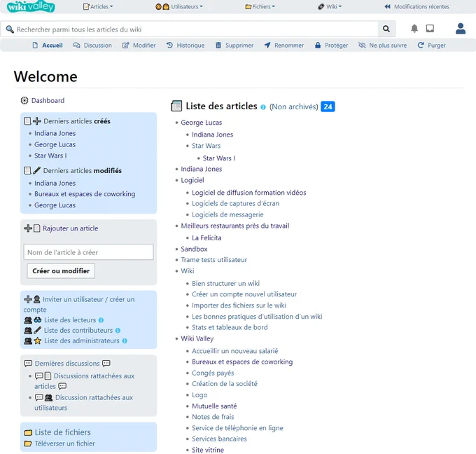Open Dashboard link

[48, 101]
